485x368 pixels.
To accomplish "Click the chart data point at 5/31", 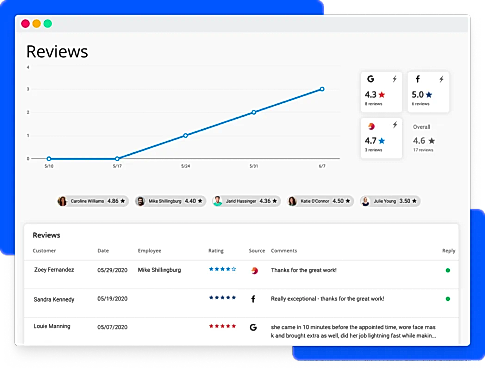I will pos(254,112).
